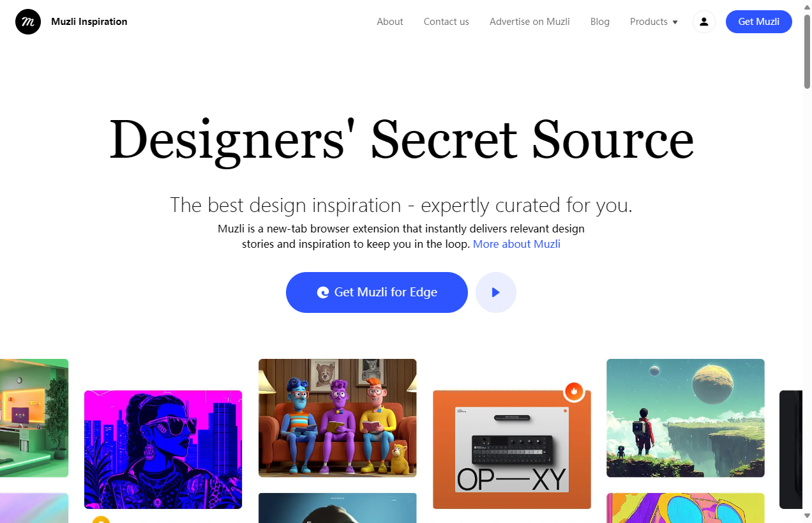Click the page vertical scrollbar down arrow
This screenshot has height=523, width=812.
807,516
